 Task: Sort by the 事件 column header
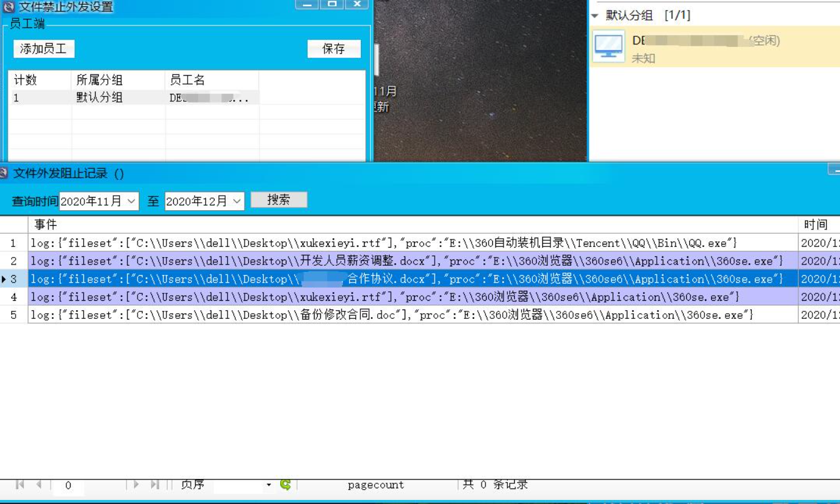tap(46, 224)
